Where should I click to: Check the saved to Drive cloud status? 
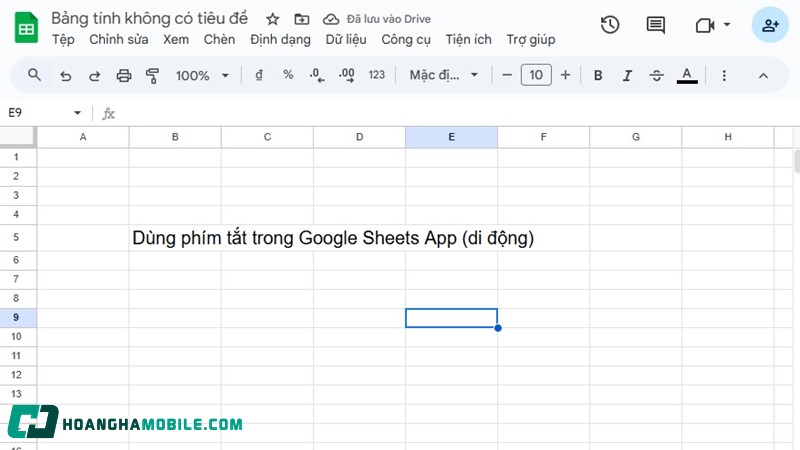point(331,19)
